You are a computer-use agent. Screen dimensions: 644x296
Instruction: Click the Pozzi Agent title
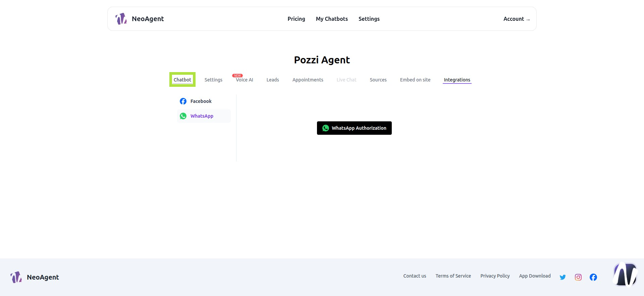322,60
